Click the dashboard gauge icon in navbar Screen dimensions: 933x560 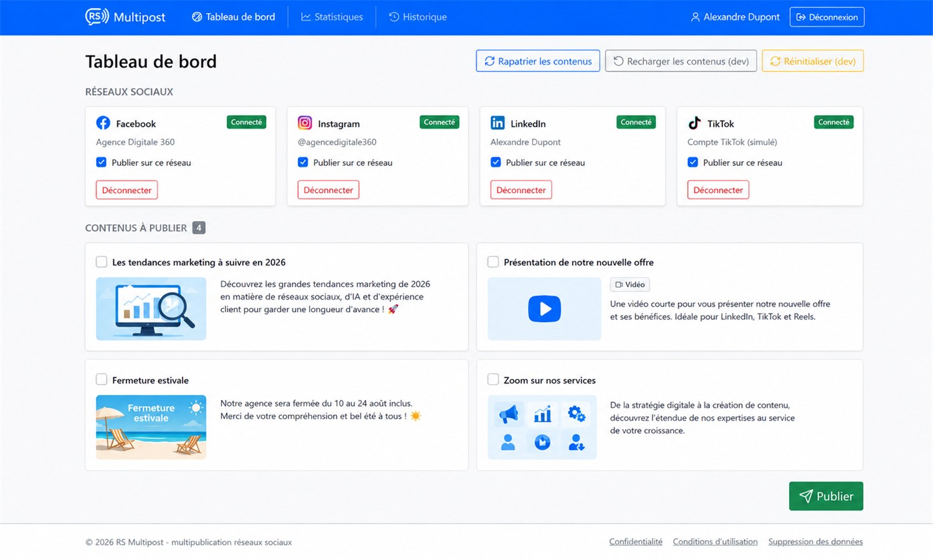pos(197,17)
